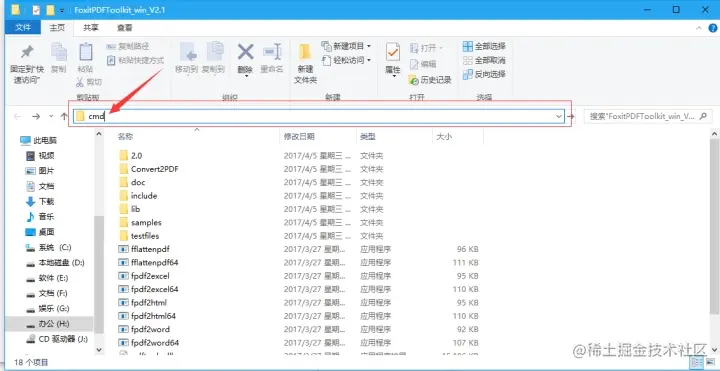The image size is (720, 371).
Task: Create New folder (新建文件夹)
Action: coord(305,63)
